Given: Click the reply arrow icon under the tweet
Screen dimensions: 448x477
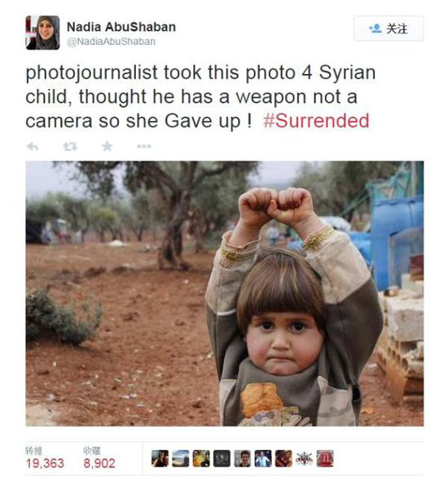Looking at the screenshot, I should pyautogui.click(x=33, y=147).
